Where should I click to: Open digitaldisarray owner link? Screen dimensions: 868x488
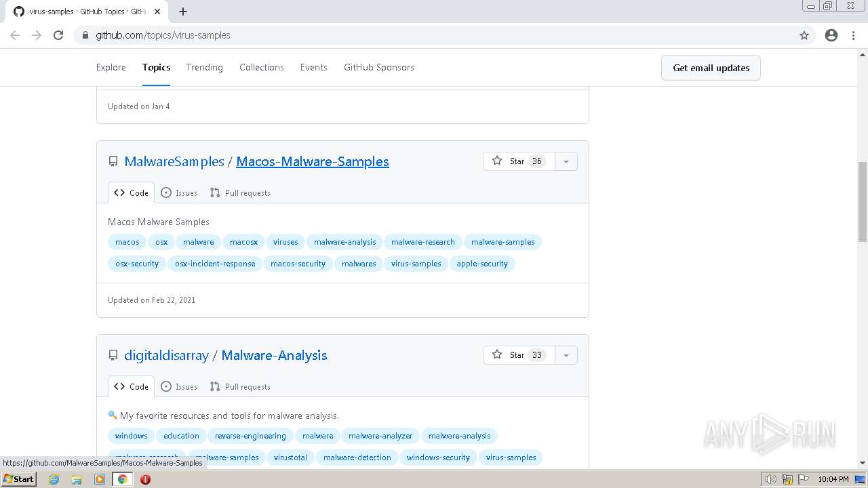coord(166,355)
